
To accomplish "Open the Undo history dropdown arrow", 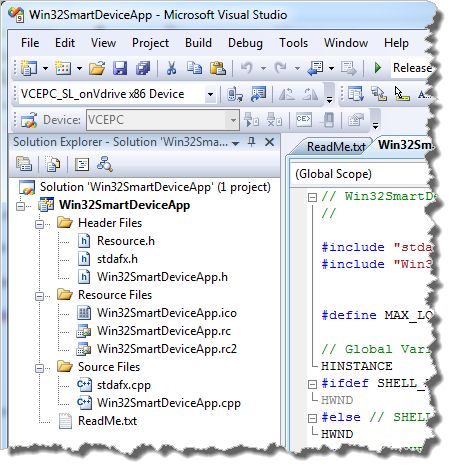I will [x=263, y=69].
